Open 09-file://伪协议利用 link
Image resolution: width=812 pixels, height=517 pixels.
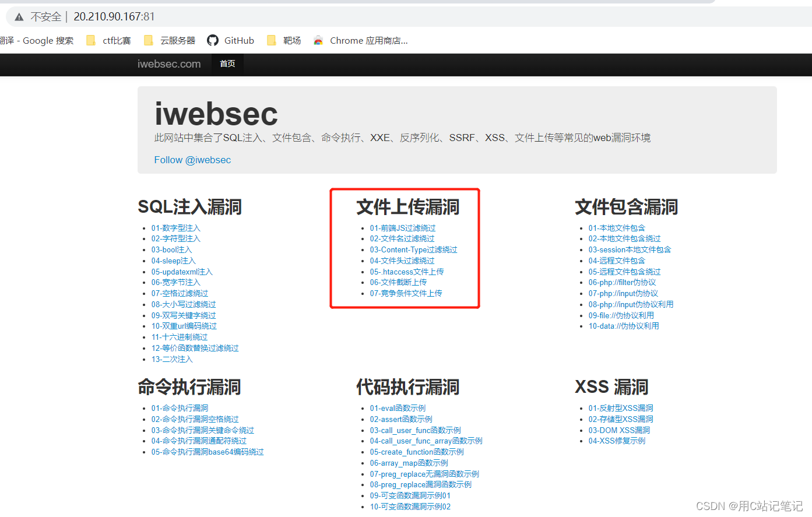[x=621, y=315]
